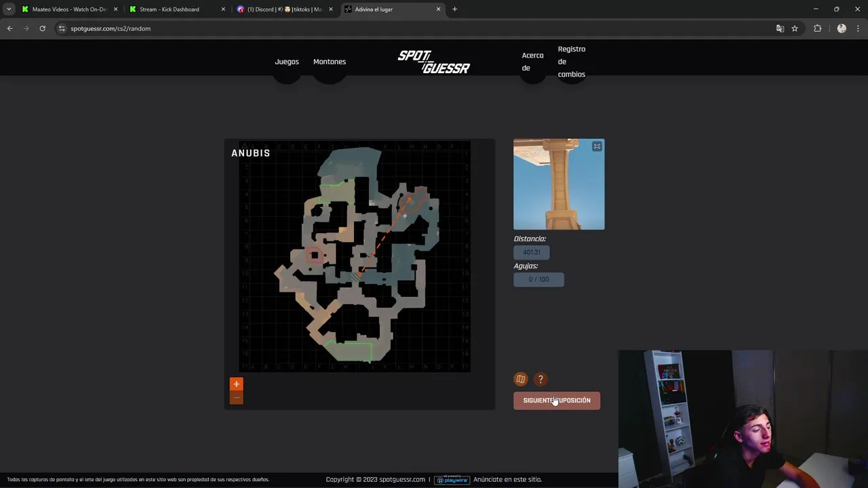The height and width of the screenshot is (488, 868).
Task: Click the Anúnciate en este sitio link
Action: pos(507,479)
